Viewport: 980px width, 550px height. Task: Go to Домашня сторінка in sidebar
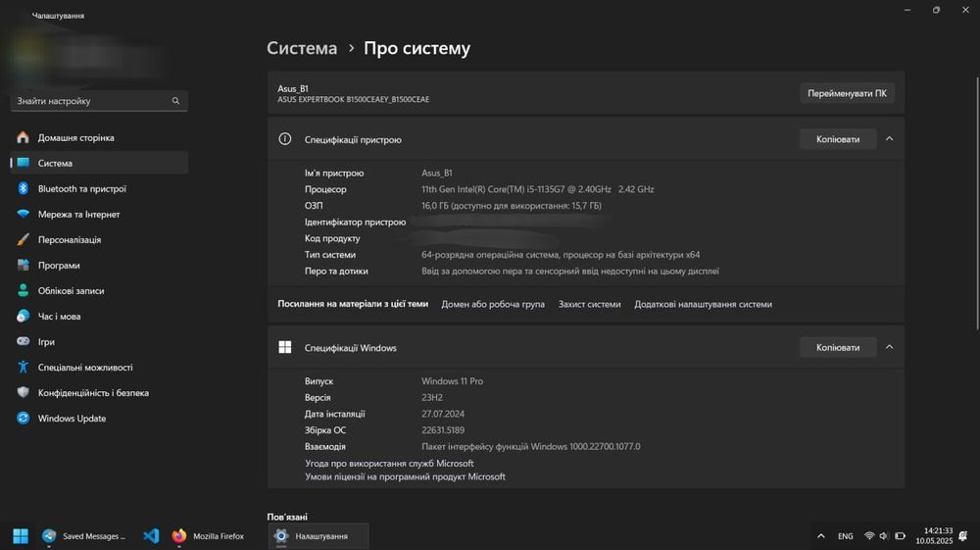tap(75, 138)
